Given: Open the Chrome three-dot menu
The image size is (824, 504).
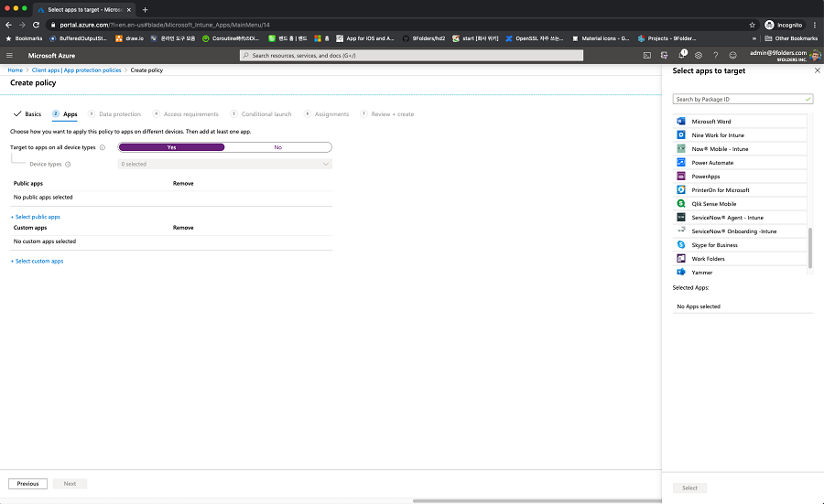Looking at the screenshot, I should click(x=815, y=25).
